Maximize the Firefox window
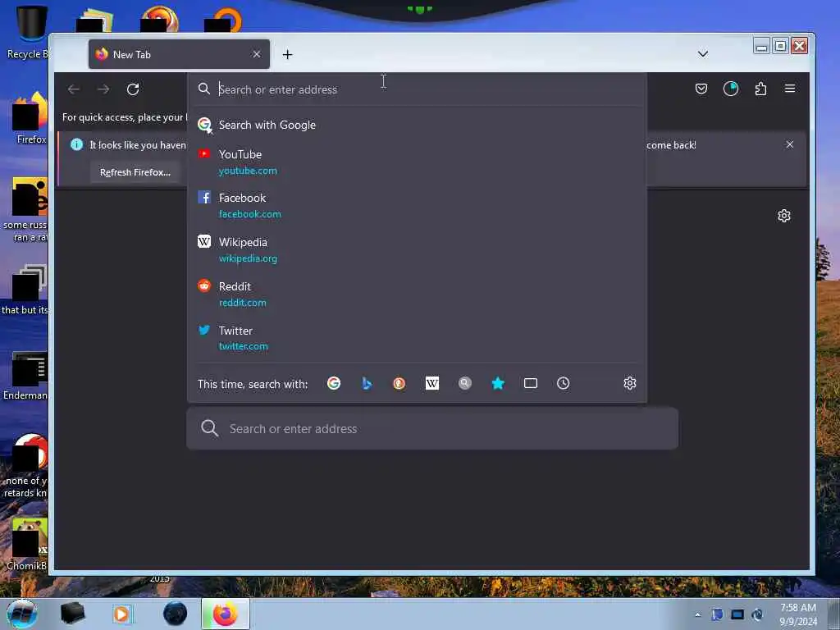 [781, 47]
